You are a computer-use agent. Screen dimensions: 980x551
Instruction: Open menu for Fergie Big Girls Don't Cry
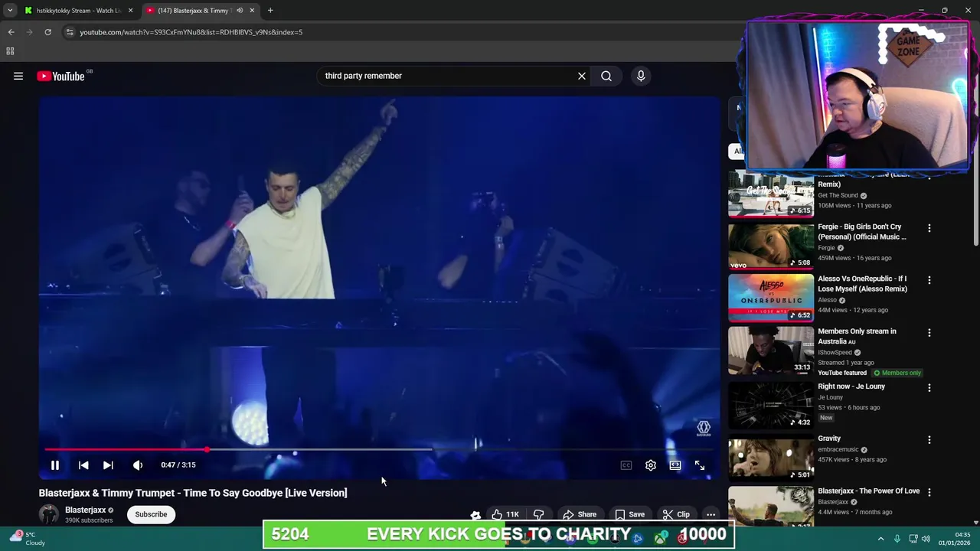click(929, 228)
